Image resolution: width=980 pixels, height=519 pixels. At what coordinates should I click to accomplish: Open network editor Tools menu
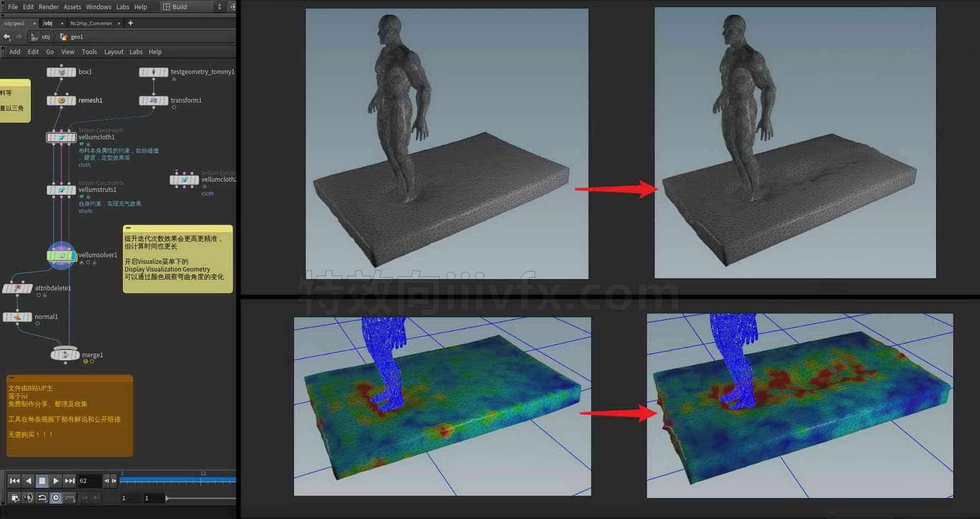(x=89, y=52)
